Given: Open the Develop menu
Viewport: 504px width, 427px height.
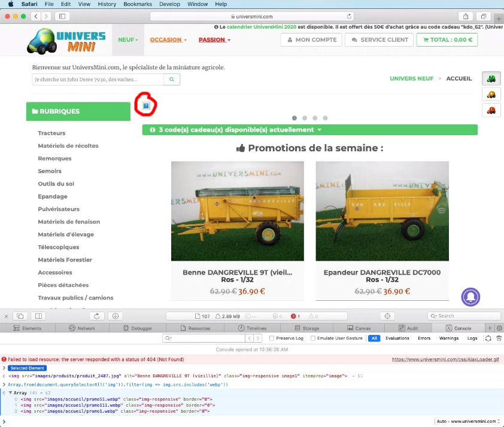Looking at the screenshot, I should (170, 4).
